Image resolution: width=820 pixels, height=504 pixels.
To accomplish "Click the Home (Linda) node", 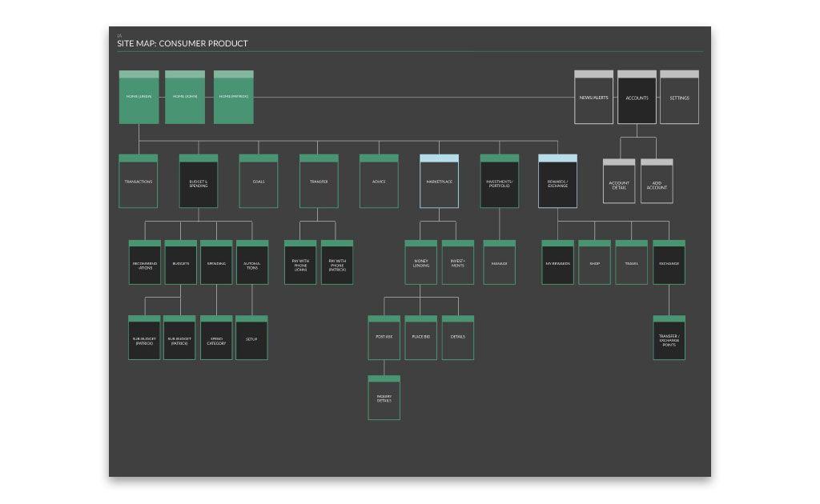I will [x=139, y=98].
